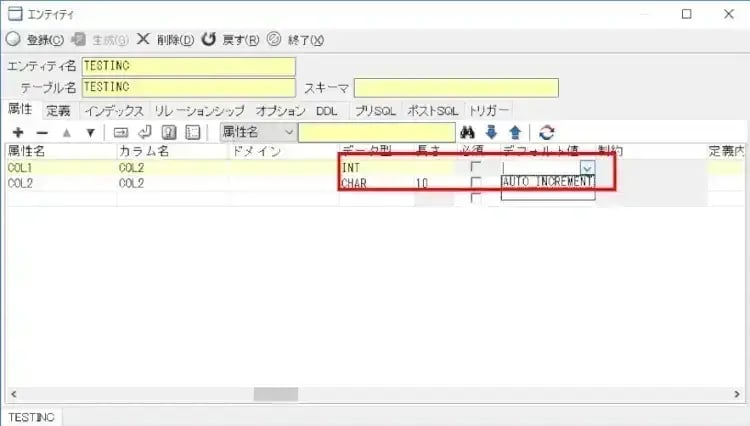Click the plus icon to add attribute
Image resolution: width=750 pixels, height=426 pixels.
point(18,132)
